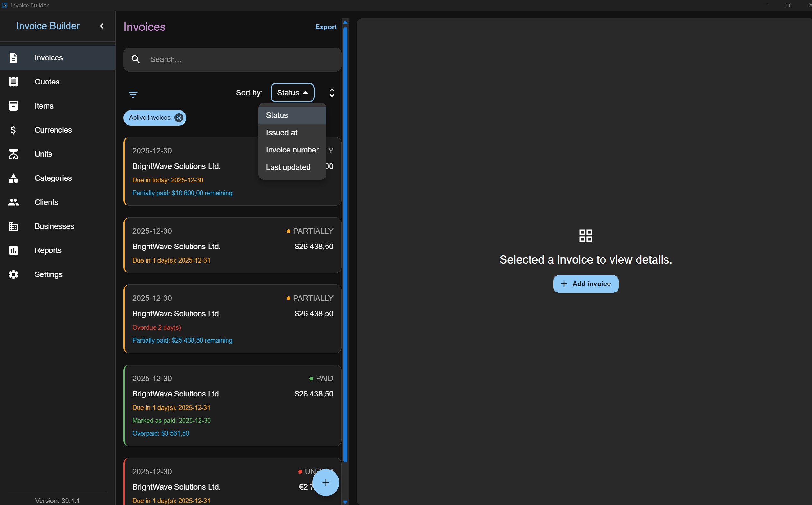The height and width of the screenshot is (505, 812).
Task: Open the filter list icon
Action: 133,94
